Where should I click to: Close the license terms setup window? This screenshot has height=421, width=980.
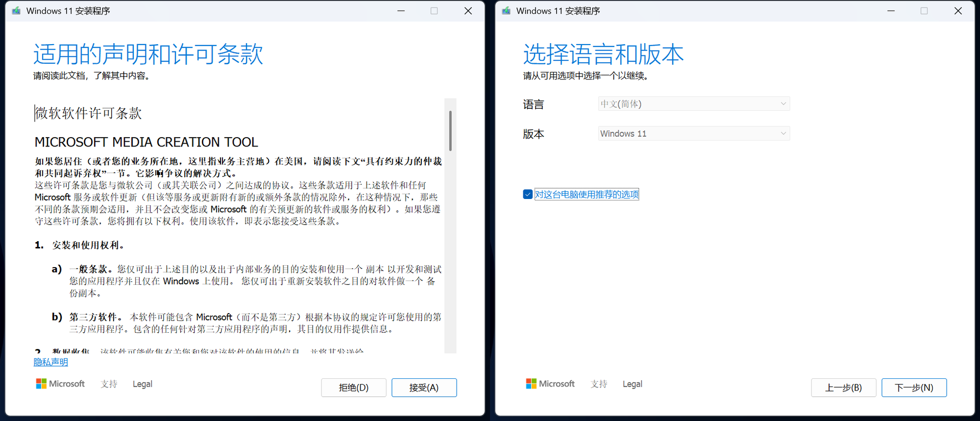tap(468, 11)
